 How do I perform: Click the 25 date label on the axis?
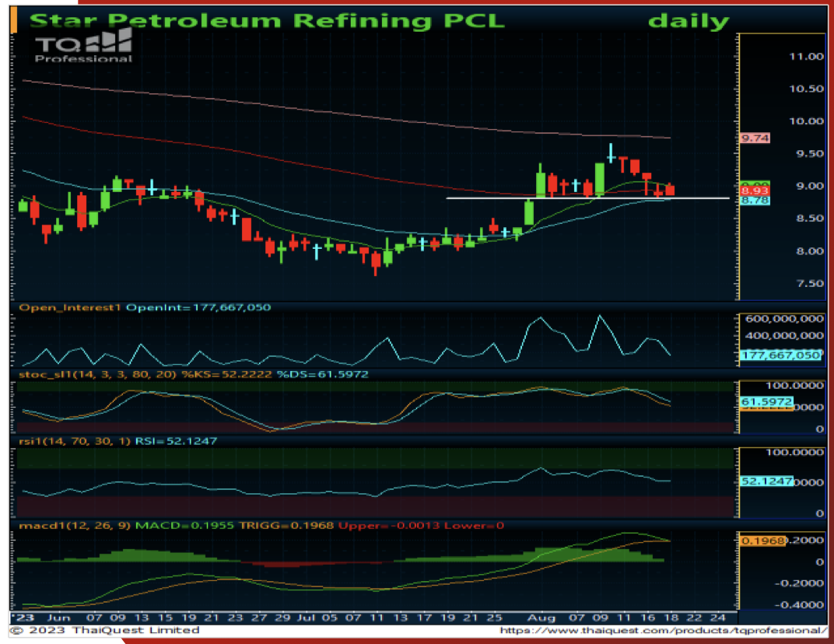point(495,618)
